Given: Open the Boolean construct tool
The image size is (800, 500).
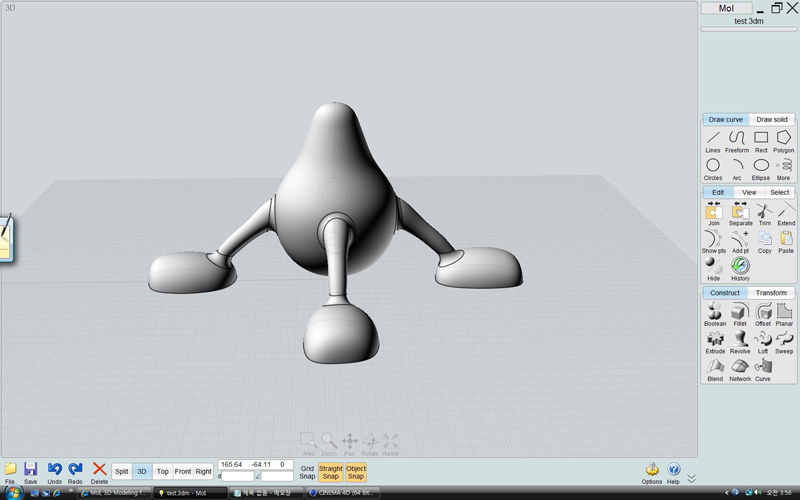Looking at the screenshot, I should (x=715, y=314).
